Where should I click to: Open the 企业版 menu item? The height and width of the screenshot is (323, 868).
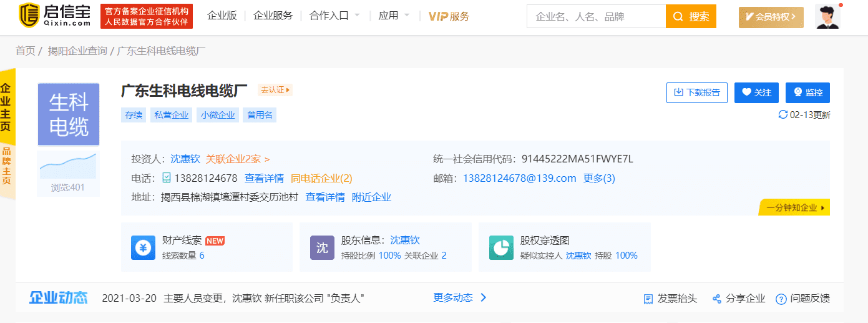coord(222,16)
